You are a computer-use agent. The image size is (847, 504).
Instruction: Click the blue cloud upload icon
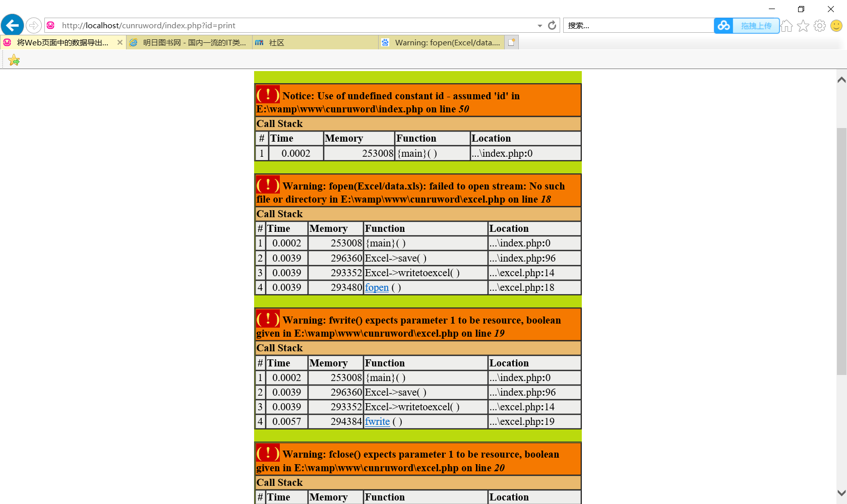pyautogui.click(x=724, y=25)
